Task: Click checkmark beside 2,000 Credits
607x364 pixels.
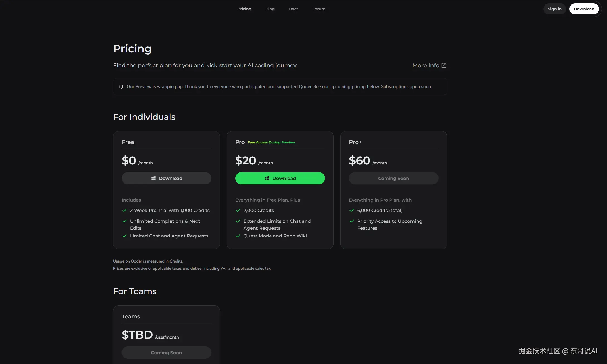Action: (238, 211)
